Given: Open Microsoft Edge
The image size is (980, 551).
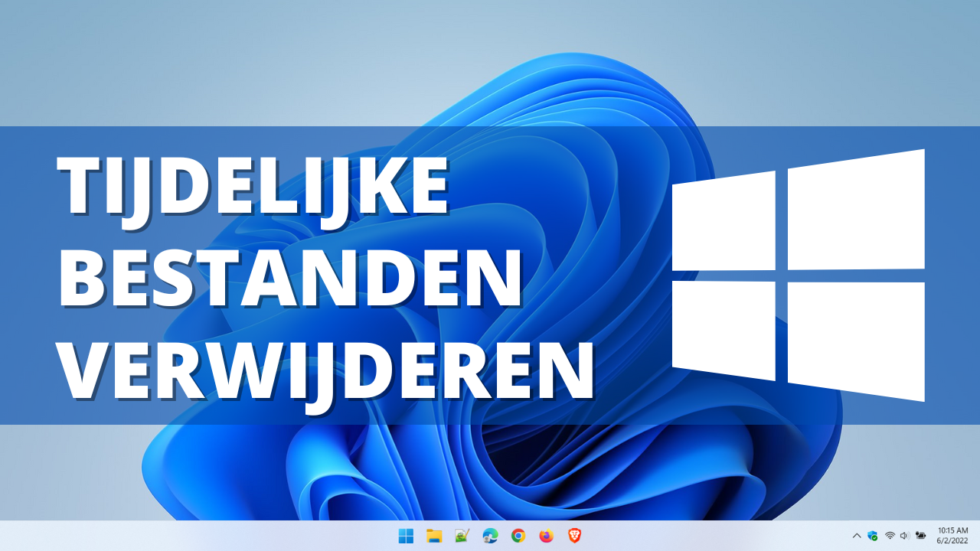Looking at the screenshot, I should coord(488,537).
